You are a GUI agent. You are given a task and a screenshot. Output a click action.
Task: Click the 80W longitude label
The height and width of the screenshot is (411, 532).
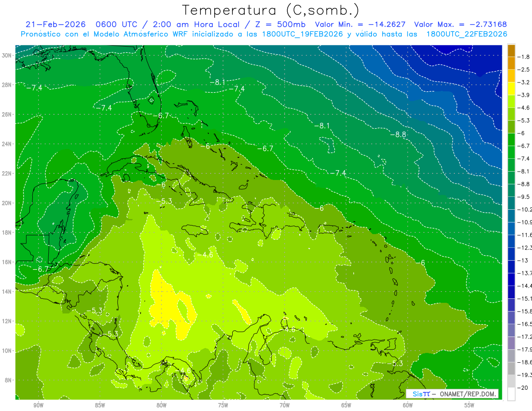161,405
